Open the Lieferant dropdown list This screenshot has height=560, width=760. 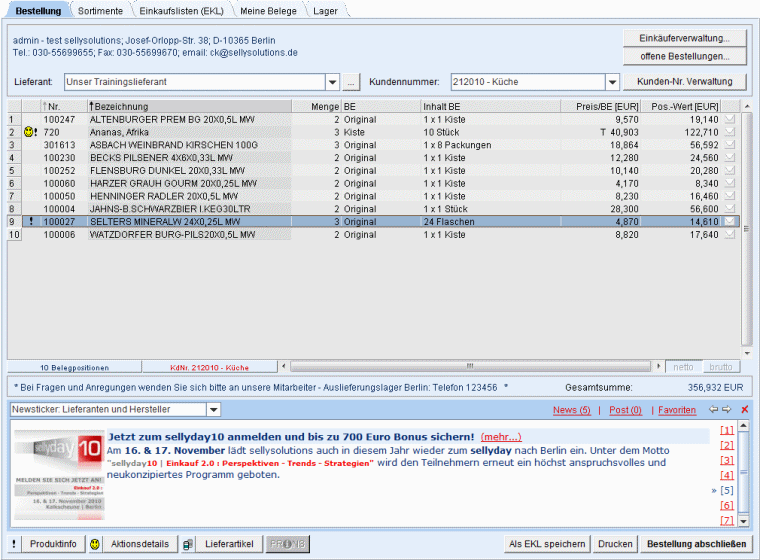click(332, 82)
